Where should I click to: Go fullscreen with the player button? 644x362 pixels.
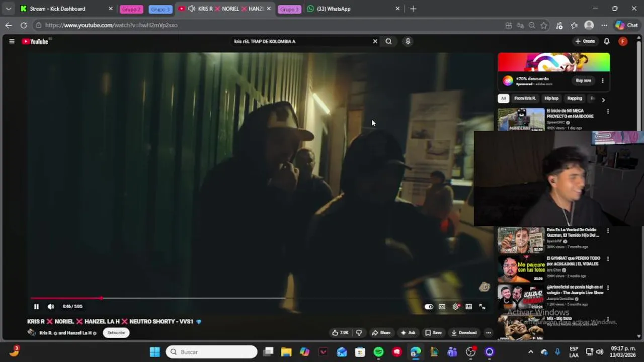[482, 307]
